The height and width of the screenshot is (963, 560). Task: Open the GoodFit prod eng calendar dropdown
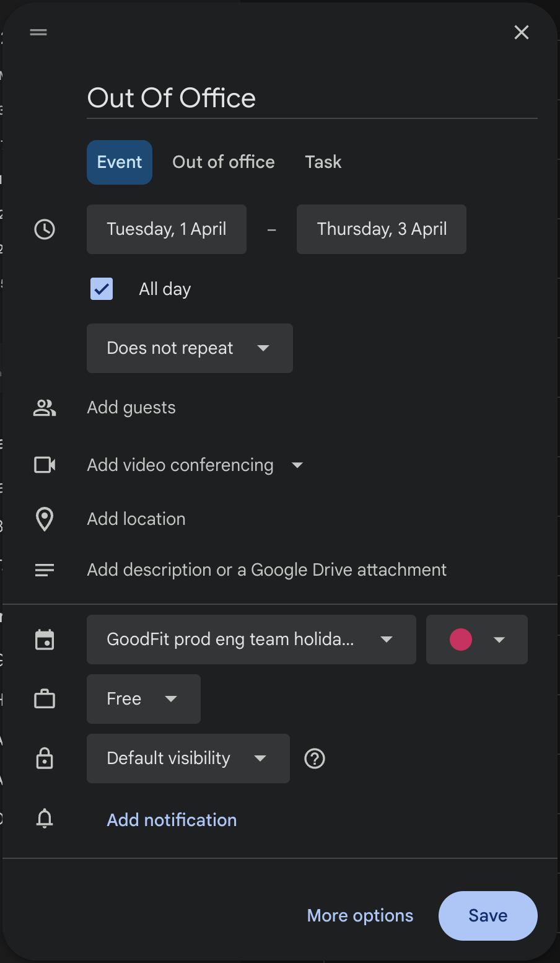251,640
